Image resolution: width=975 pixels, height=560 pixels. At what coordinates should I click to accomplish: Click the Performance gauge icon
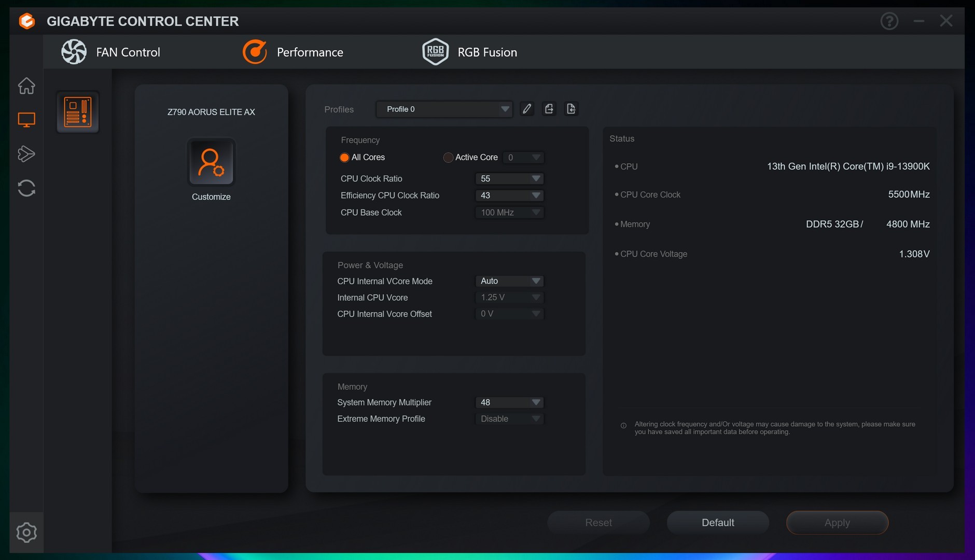coord(255,52)
